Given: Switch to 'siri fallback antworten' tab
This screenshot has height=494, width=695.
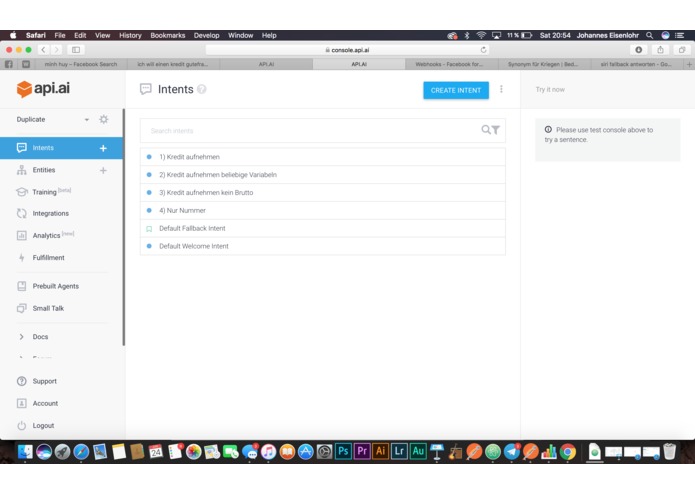Looking at the screenshot, I should (x=636, y=64).
